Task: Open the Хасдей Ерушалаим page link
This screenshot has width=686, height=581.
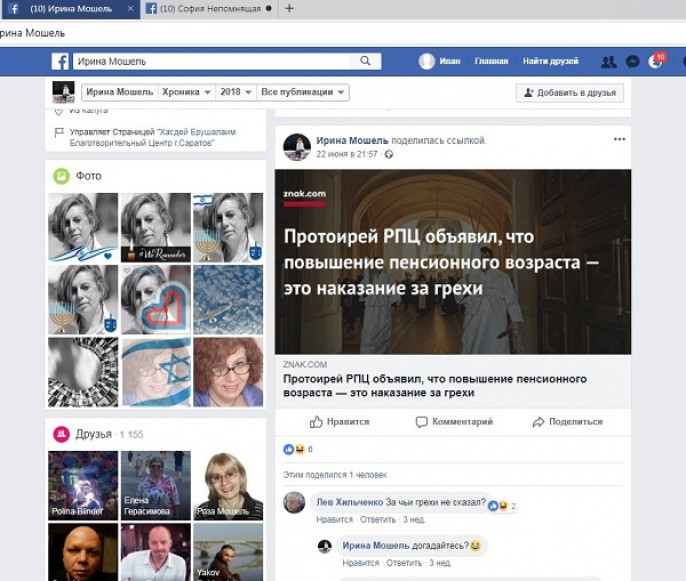Action: pos(152,137)
